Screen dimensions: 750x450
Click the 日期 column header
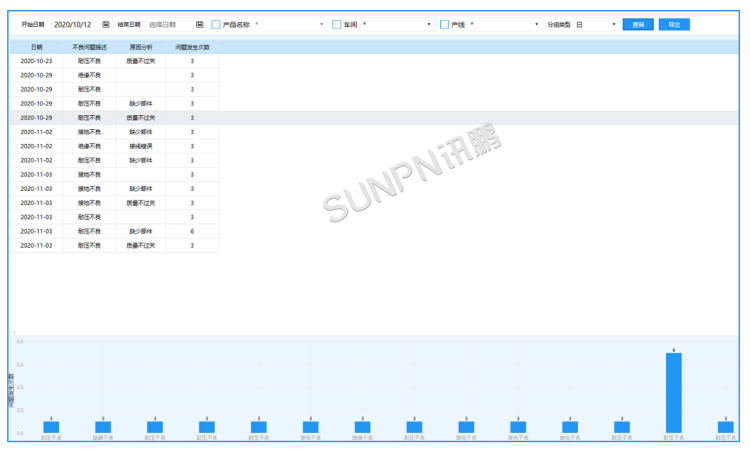36,47
